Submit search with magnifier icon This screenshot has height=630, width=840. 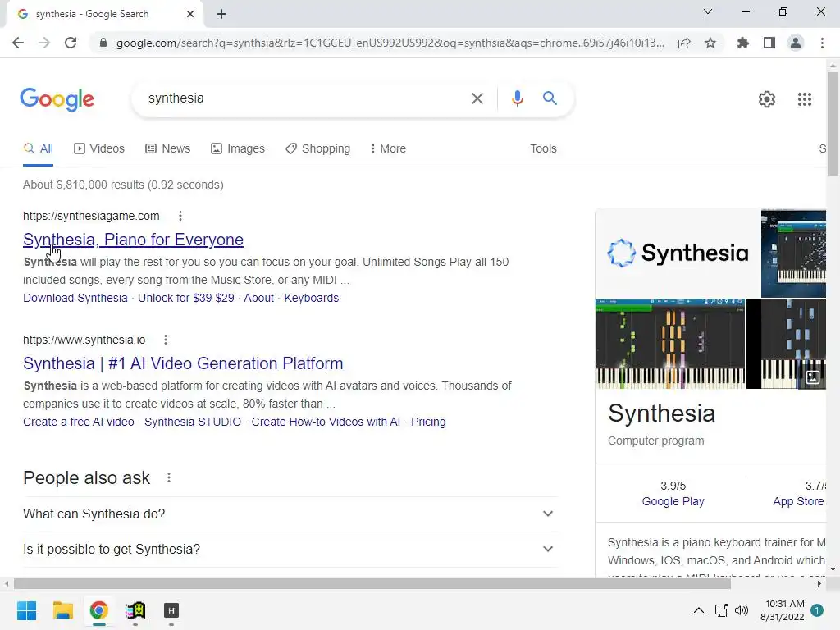[550, 98]
